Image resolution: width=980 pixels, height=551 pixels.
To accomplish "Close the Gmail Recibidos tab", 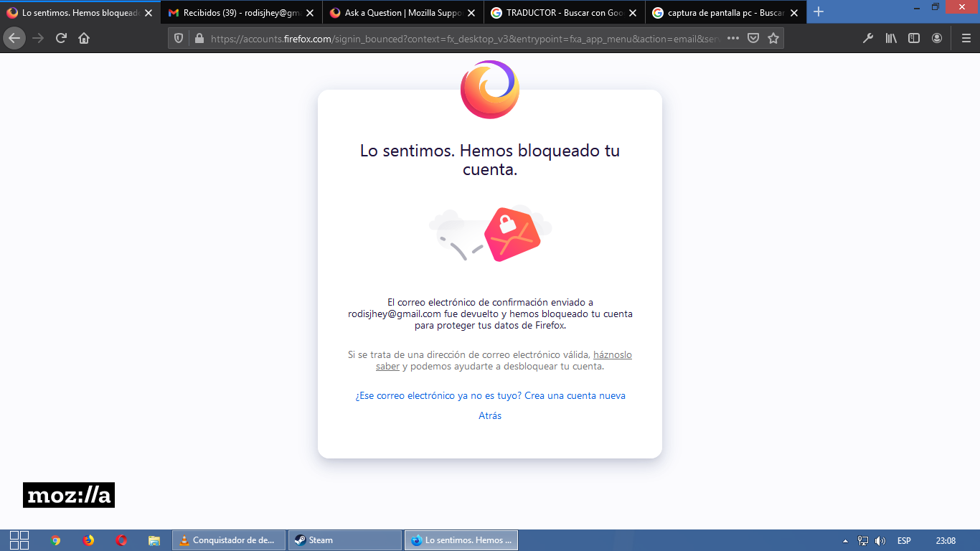I will (x=310, y=13).
